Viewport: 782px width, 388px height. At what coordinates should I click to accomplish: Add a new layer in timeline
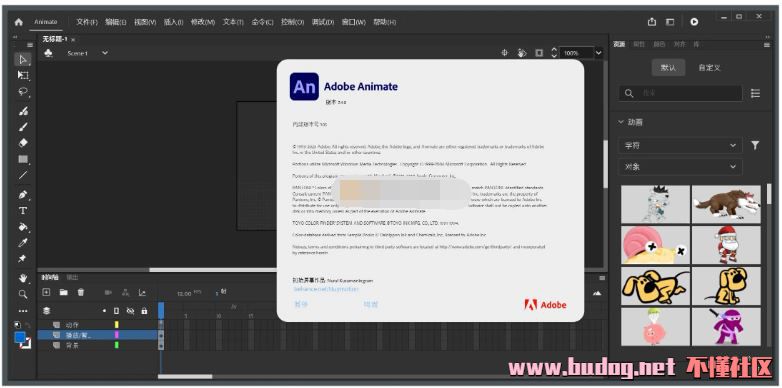pos(46,293)
